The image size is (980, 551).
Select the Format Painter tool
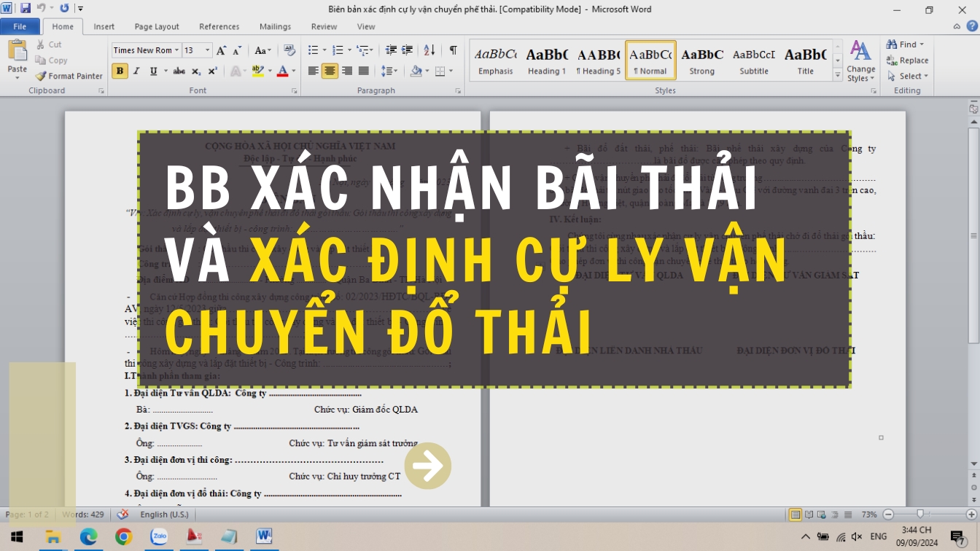pos(69,76)
